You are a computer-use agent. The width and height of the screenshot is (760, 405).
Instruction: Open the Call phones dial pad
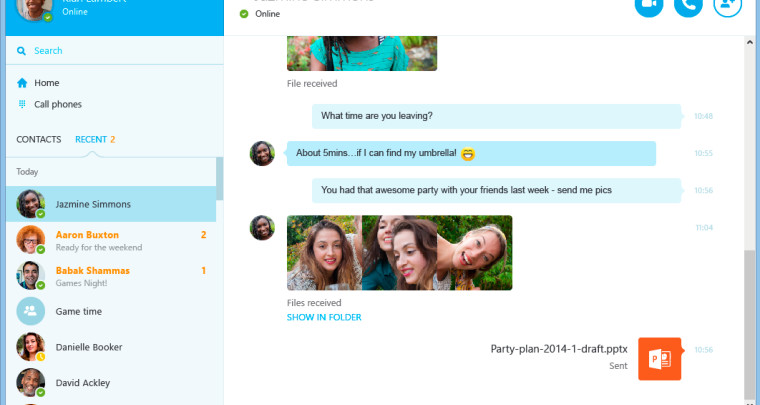(x=58, y=104)
